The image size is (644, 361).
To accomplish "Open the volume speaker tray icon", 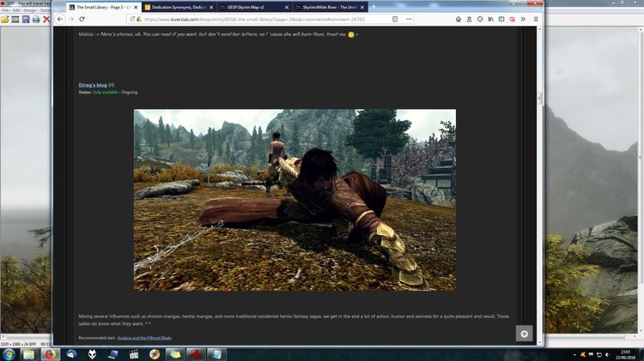I will pos(607,355).
